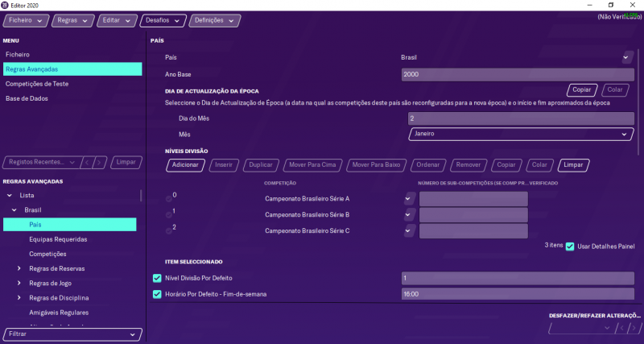644x344 pixels.
Task: Open the Ficheiro menu
Action: (x=27, y=21)
